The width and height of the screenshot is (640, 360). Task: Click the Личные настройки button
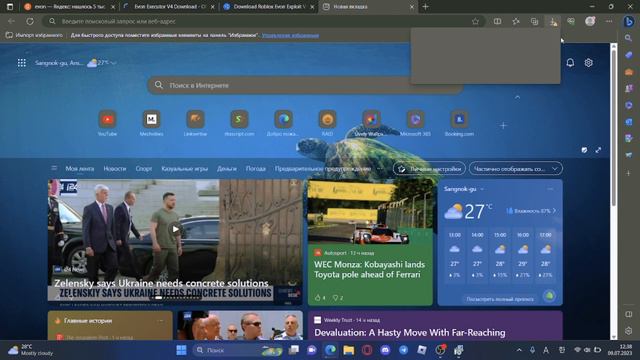[x=429, y=169]
